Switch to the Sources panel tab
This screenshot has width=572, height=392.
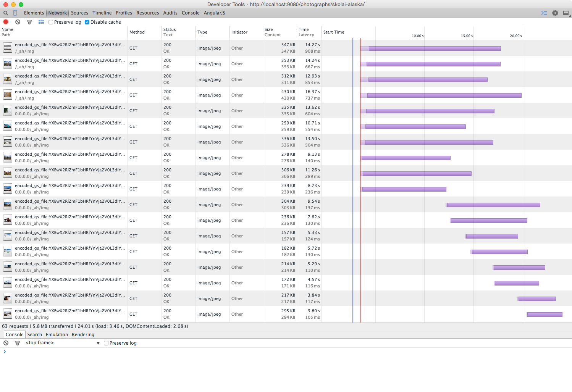tap(79, 13)
